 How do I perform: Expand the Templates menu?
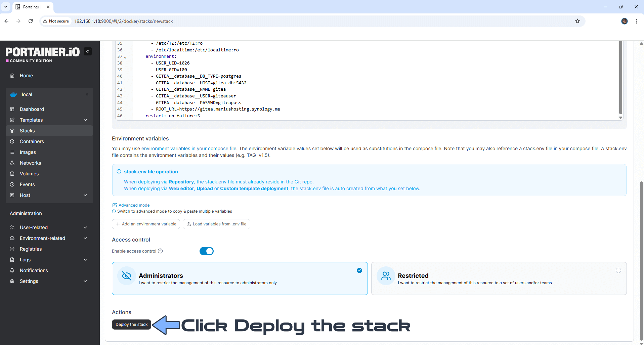pos(31,120)
